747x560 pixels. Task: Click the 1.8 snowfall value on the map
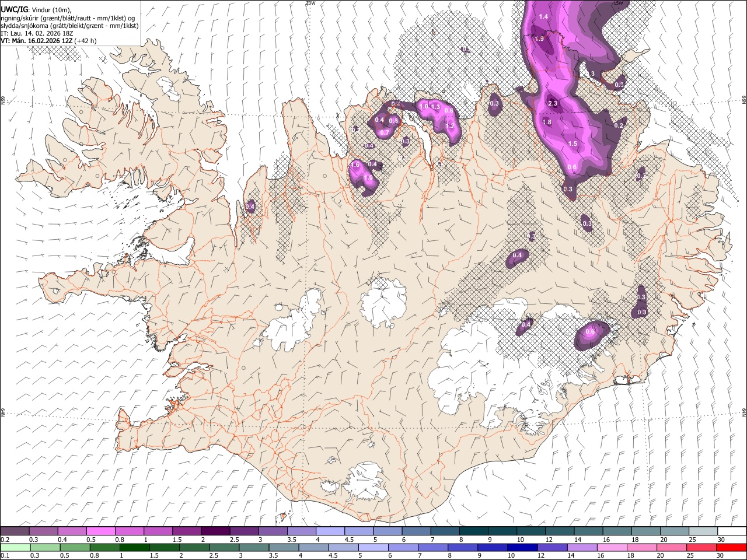point(547,122)
